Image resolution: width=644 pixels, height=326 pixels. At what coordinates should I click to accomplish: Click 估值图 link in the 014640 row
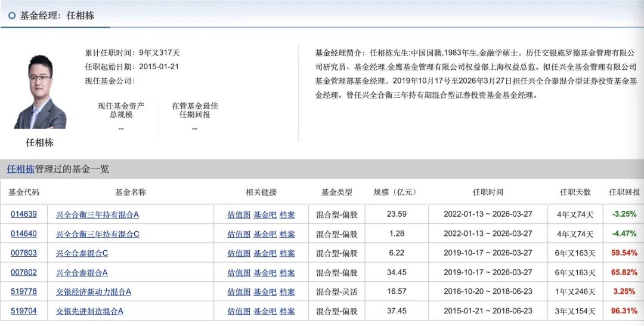coord(239,234)
